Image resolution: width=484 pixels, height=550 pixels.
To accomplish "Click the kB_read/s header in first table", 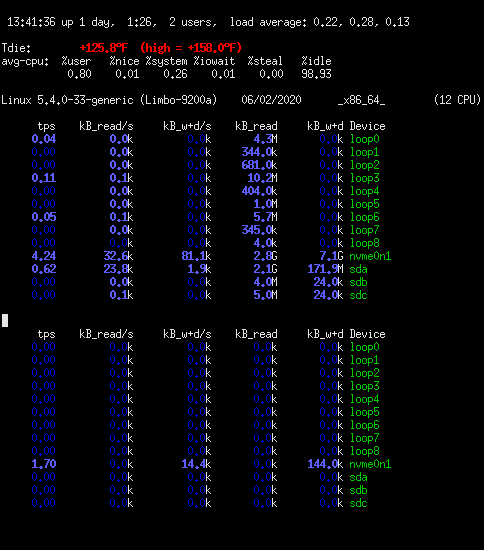I will [106, 126].
